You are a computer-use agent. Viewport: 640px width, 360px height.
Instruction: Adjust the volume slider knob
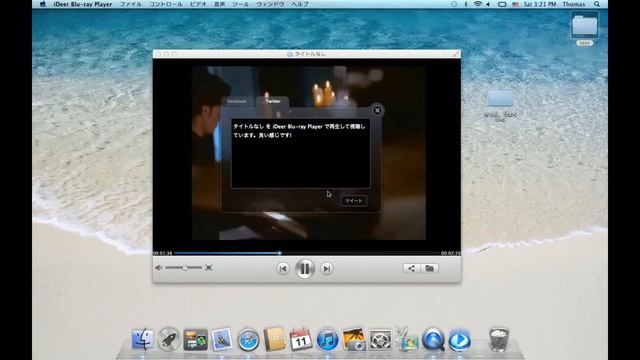[x=185, y=268]
